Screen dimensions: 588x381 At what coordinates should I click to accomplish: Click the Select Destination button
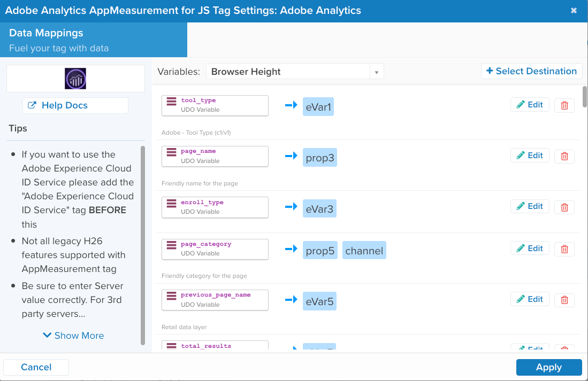(x=531, y=71)
